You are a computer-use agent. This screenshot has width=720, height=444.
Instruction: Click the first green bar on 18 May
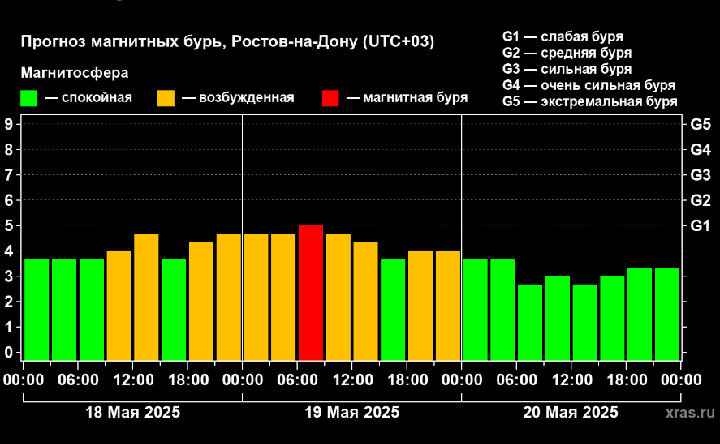coord(37,309)
